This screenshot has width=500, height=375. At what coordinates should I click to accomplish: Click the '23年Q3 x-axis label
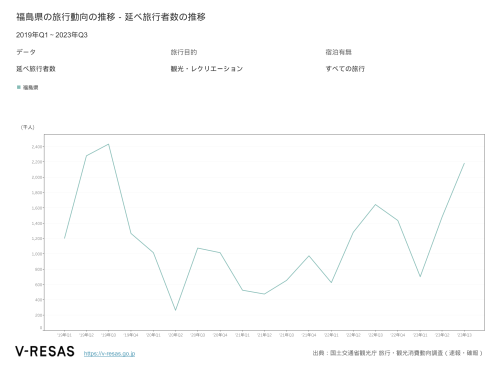(x=464, y=335)
